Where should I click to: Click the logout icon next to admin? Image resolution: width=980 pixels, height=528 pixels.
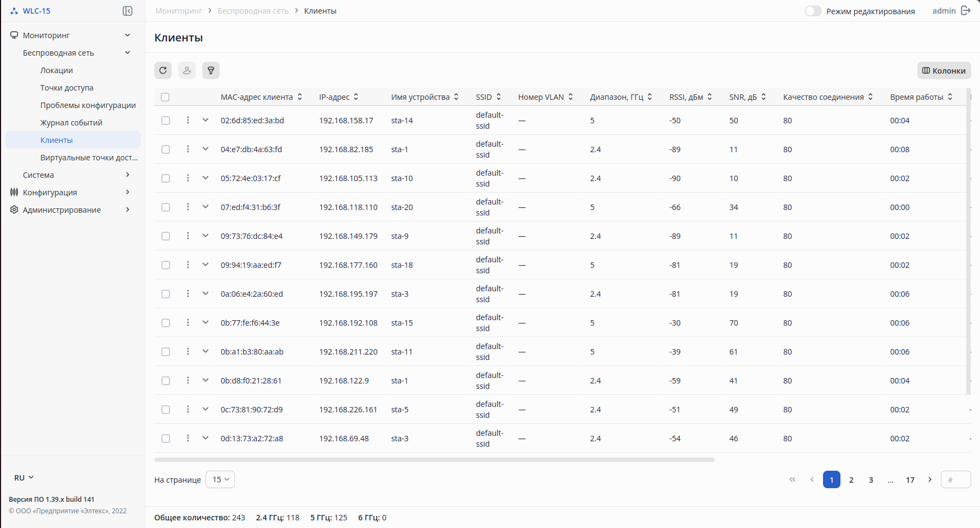[966, 11]
